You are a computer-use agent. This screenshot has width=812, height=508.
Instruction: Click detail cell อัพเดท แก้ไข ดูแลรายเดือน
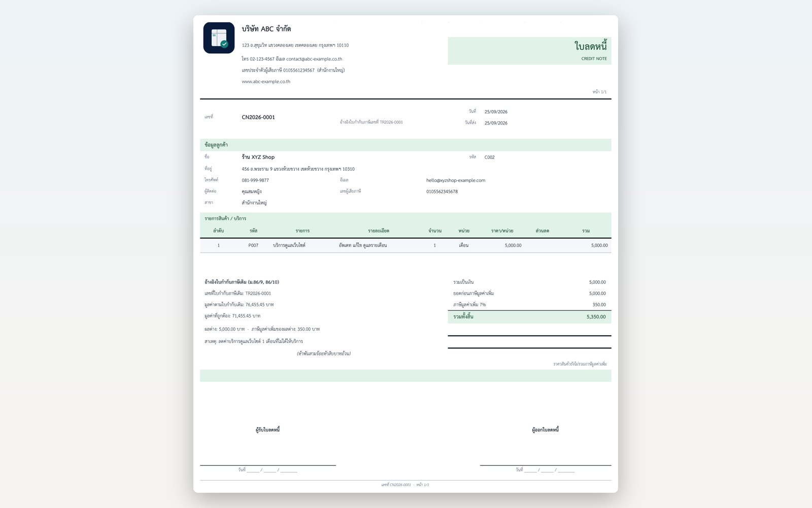pyautogui.click(x=363, y=245)
